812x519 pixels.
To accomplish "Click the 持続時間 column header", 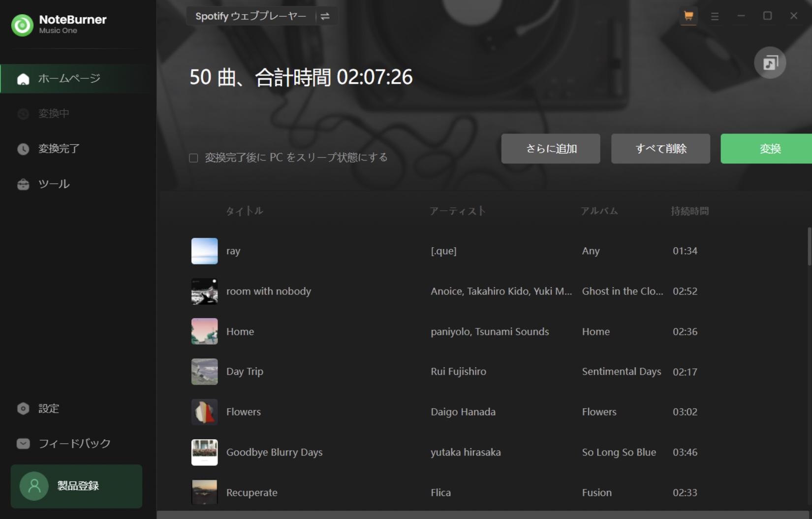I will tap(690, 211).
